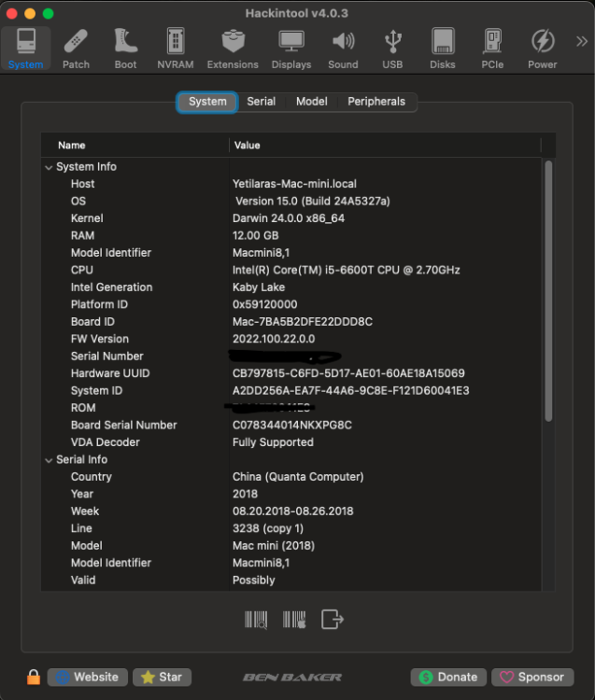Select Board ID value Mac-7BA5B2DFE22DDD8C
The image size is (595, 700).
[303, 322]
